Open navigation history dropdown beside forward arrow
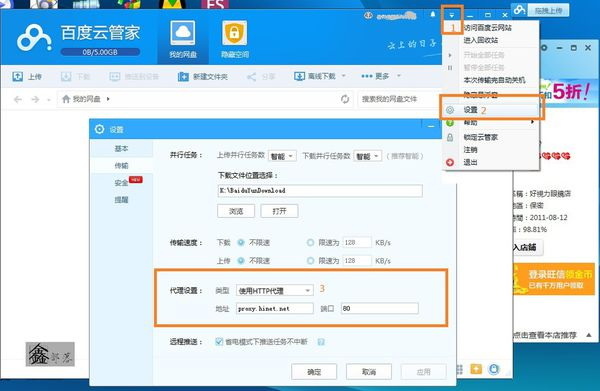 [49, 100]
